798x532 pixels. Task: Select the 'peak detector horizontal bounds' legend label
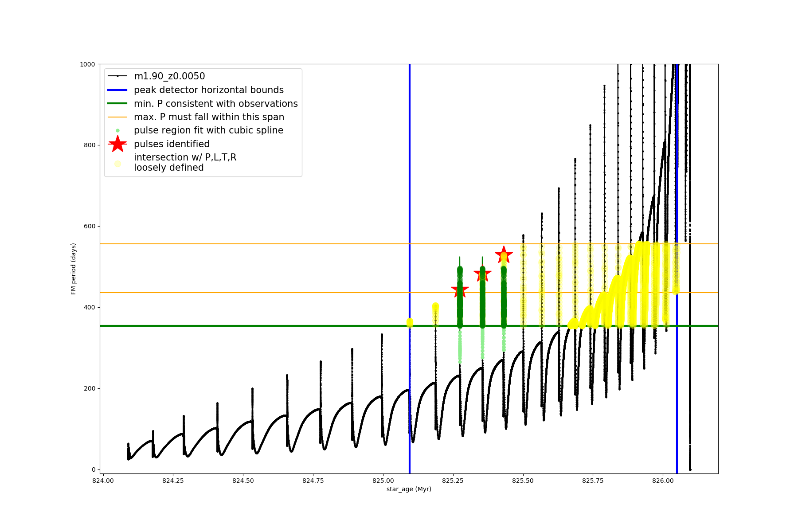[209, 90]
